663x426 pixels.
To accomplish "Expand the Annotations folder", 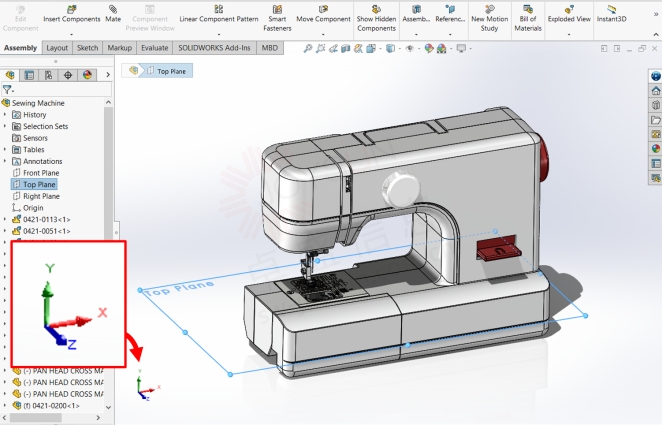I will click(5, 161).
